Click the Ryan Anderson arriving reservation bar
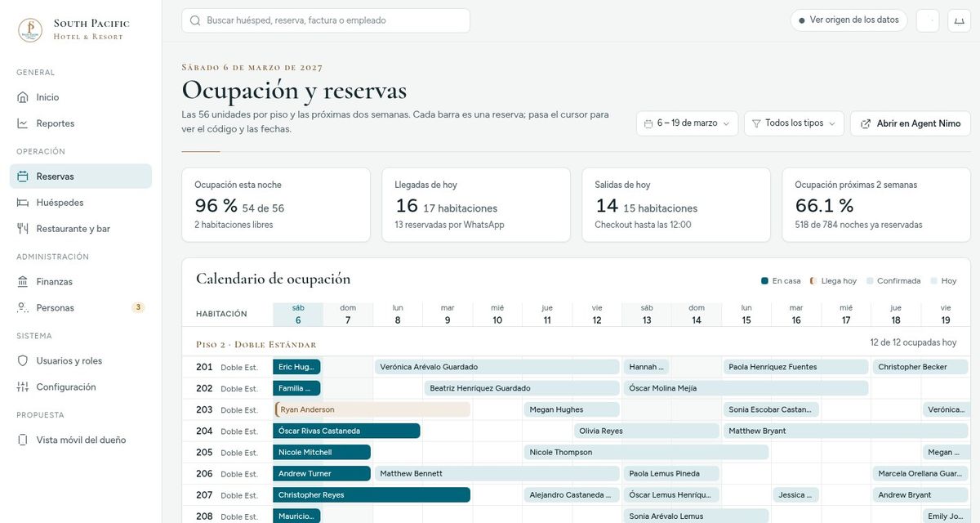980x523 pixels. [x=372, y=409]
